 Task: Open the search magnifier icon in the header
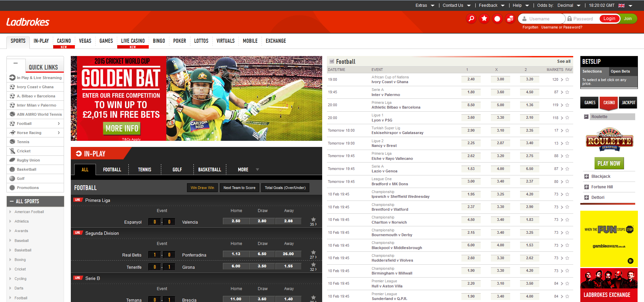tap(471, 19)
